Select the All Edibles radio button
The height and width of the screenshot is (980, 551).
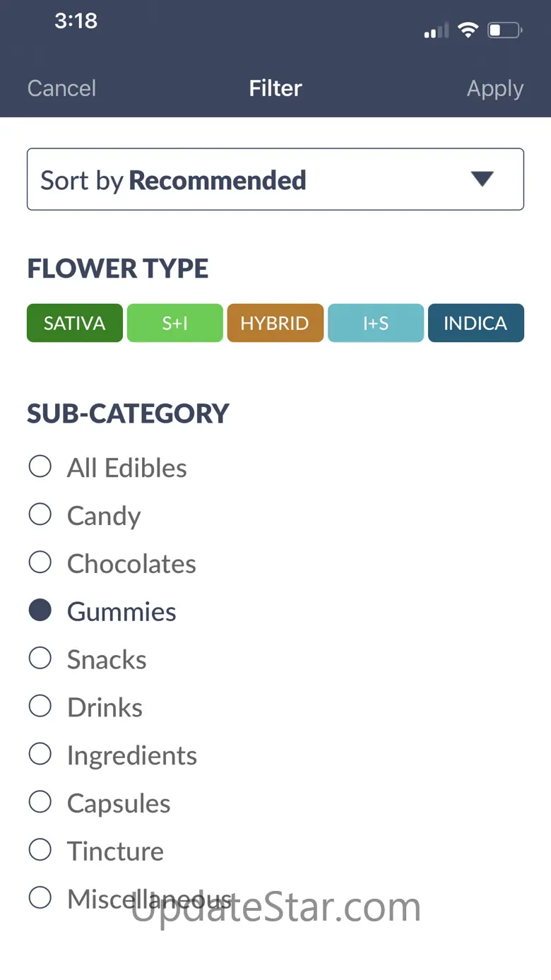[x=40, y=467]
